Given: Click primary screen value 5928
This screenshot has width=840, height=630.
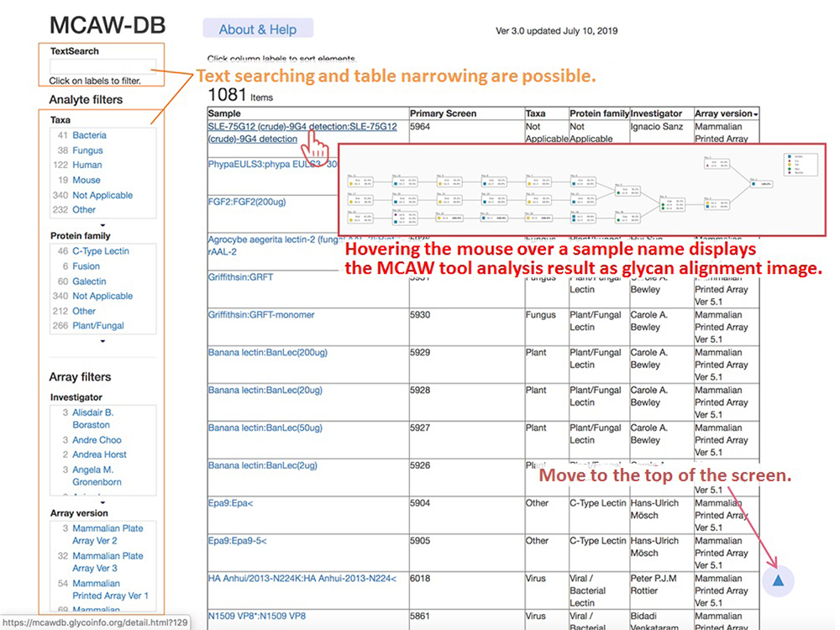Looking at the screenshot, I should pyautogui.click(x=420, y=390).
